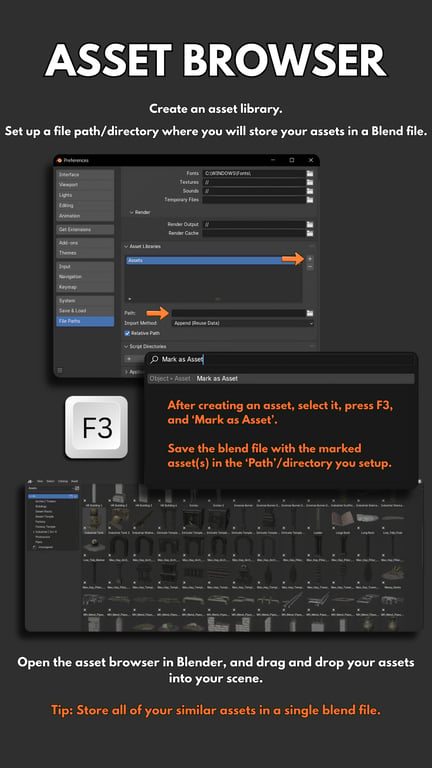Click the Mark as Asset search field
Screen dimensions: 432x768
281,360
